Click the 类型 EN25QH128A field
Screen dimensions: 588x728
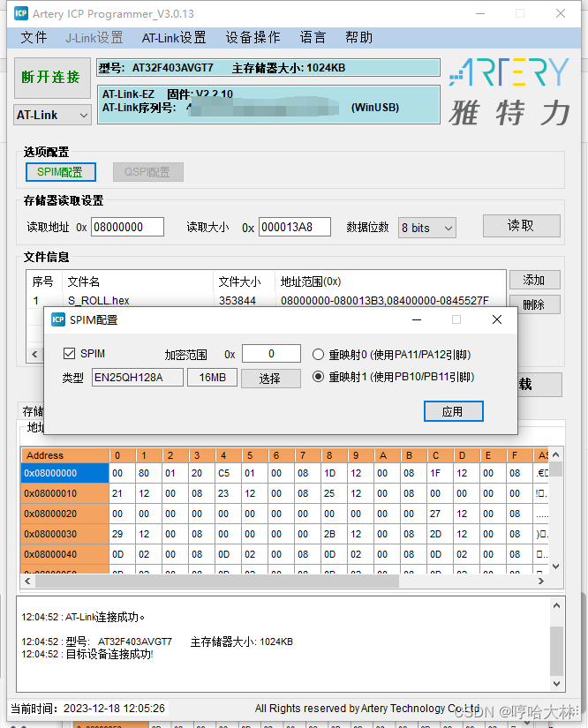tap(138, 378)
